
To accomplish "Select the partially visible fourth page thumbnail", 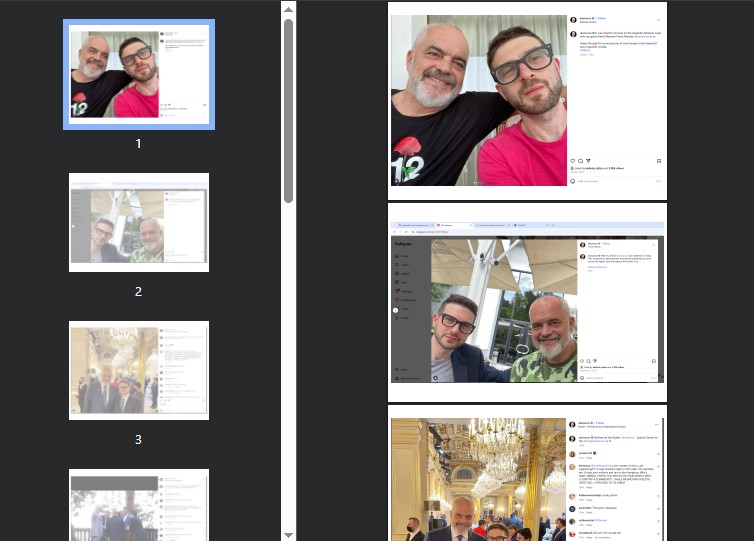I will coord(138,504).
